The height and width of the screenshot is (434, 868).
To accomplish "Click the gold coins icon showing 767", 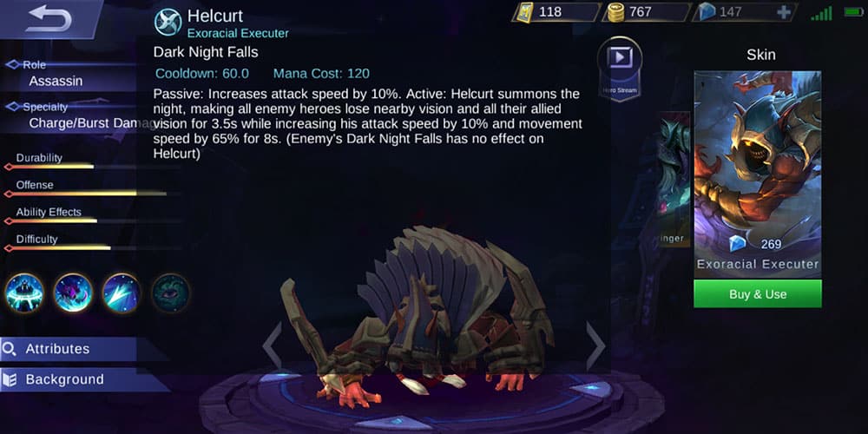I will click(x=615, y=12).
